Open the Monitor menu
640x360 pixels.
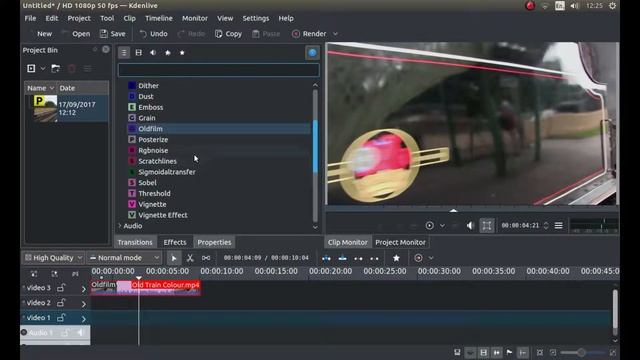click(x=195, y=18)
